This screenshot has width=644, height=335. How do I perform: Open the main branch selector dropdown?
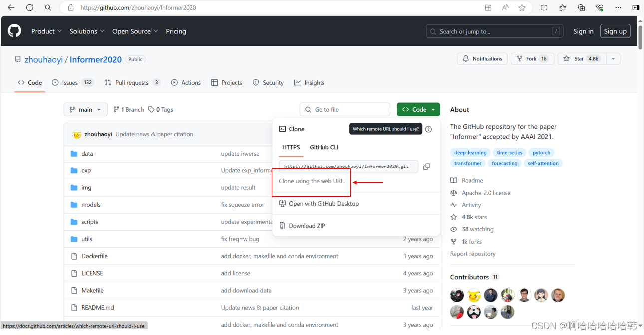(x=85, y=109)
